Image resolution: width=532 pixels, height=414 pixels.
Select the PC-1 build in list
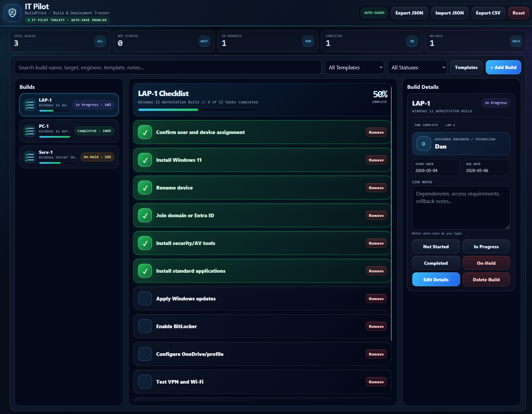tap(69, 131)
